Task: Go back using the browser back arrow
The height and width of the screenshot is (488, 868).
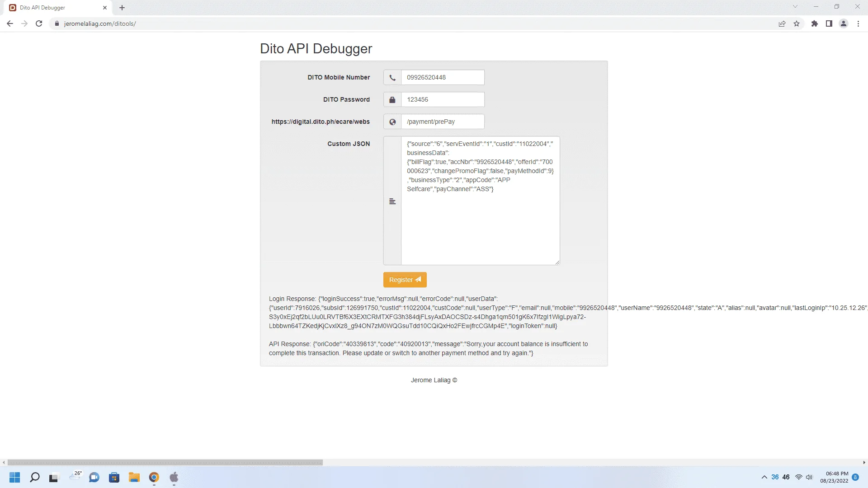Action: tap(10, 23)
